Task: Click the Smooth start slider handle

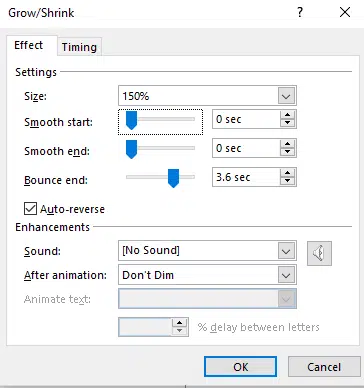Action: click(131, 120)
